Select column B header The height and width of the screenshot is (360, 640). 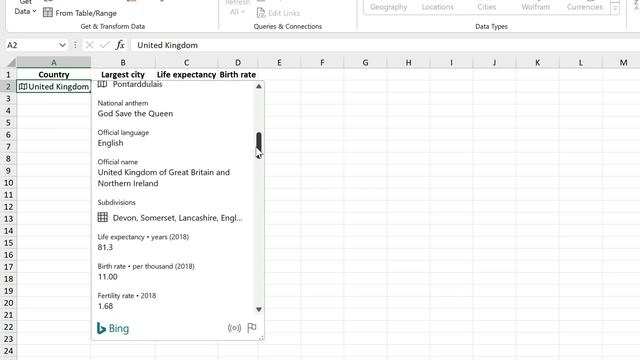(x=123, y=62)
